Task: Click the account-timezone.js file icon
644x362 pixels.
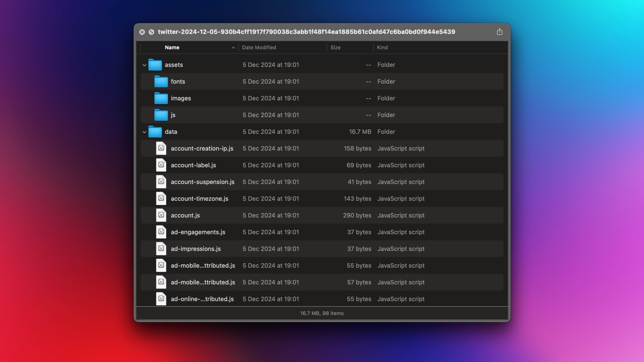Action: point(161,199)
